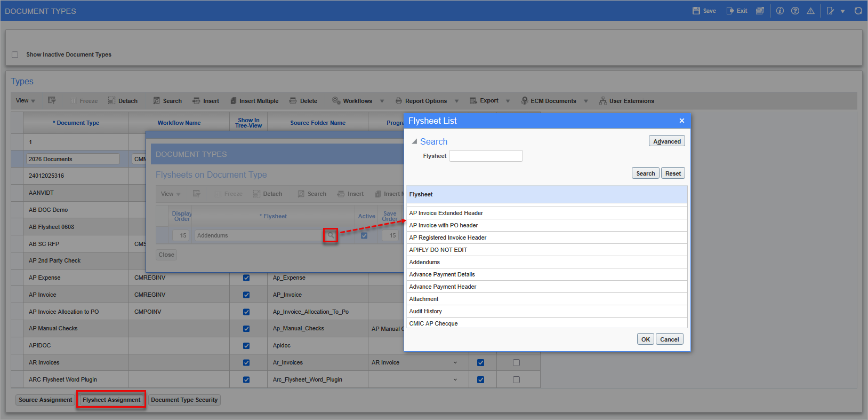Viewport: 868px width, 420px height.
Task: Expand the Report Options dropdown arrow
Action: click(x=456, y=101)
